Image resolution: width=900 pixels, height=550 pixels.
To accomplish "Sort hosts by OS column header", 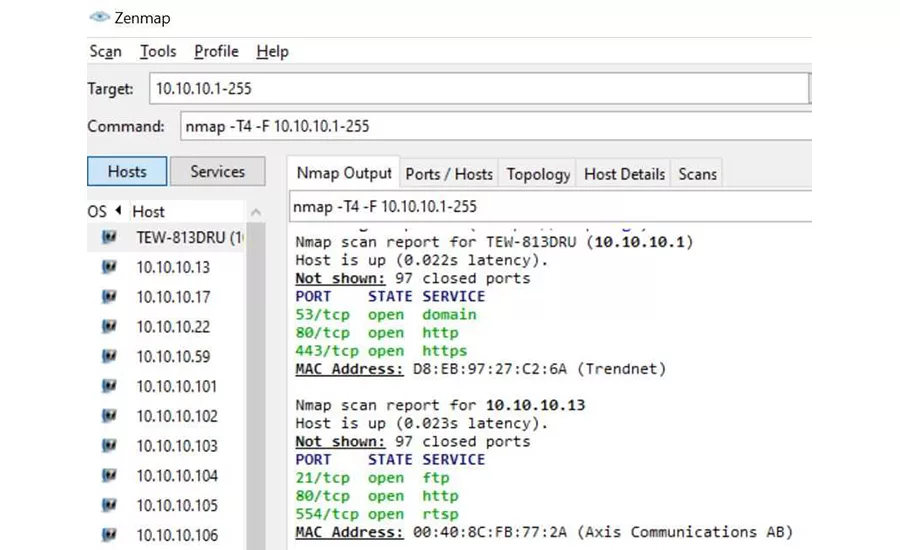I will [97, 212].
